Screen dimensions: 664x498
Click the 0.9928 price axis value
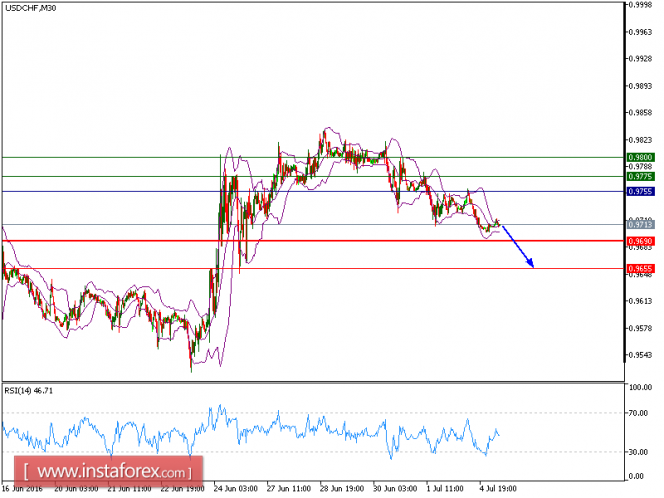[640, 58]
